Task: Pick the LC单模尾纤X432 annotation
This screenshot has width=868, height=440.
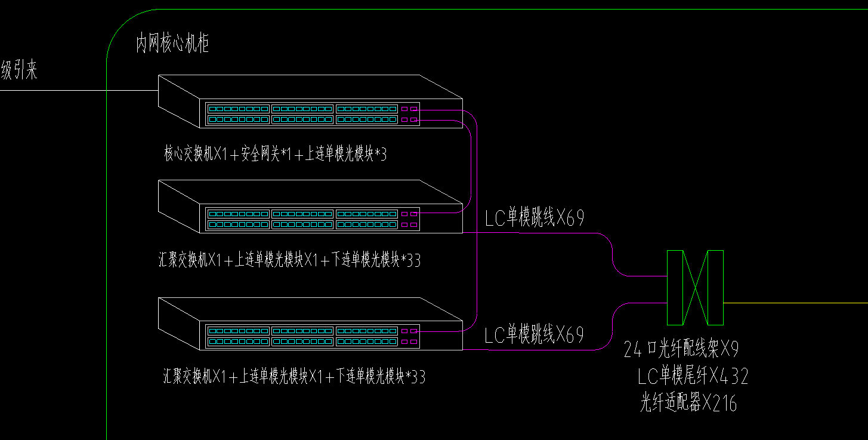Action: [x=693, y=376]
